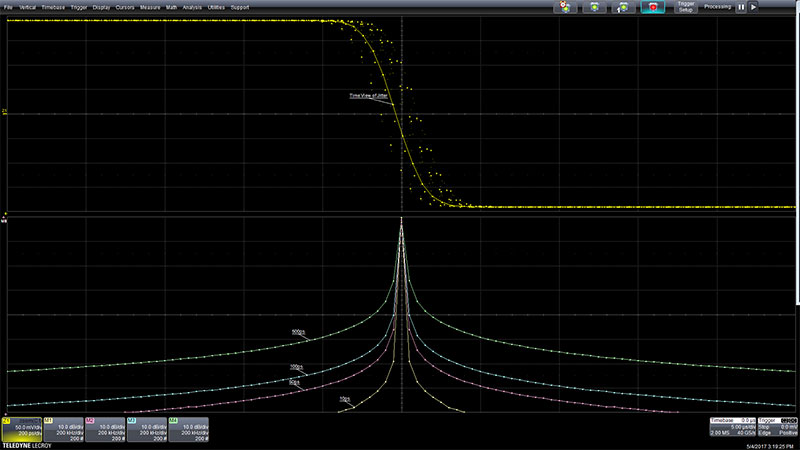Pause acquisition processing
The image size is (800, 450).
click(741, 7)
